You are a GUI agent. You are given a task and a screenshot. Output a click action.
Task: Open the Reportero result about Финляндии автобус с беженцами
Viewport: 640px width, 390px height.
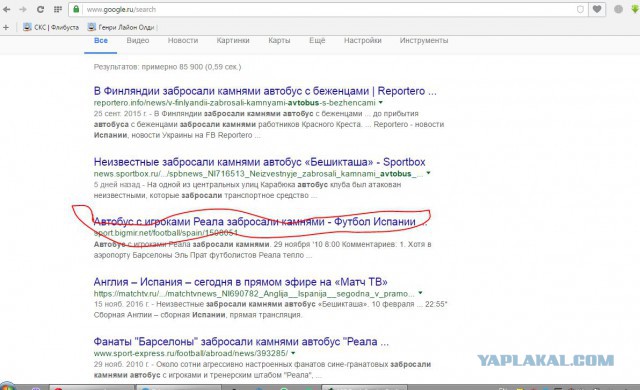click(x=265, y=91)
